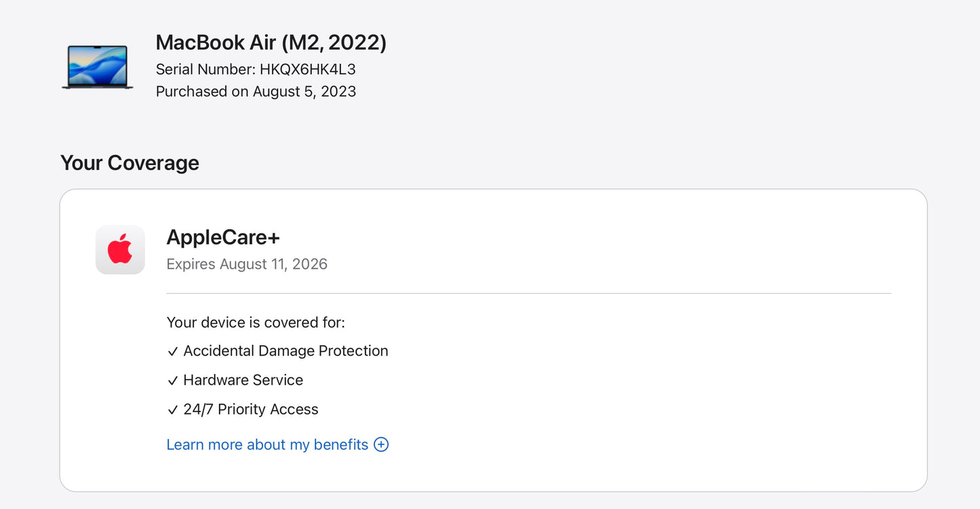Click the checkmark beside Accidental Damage Protection
980x509 pixels.
point(172,352)
